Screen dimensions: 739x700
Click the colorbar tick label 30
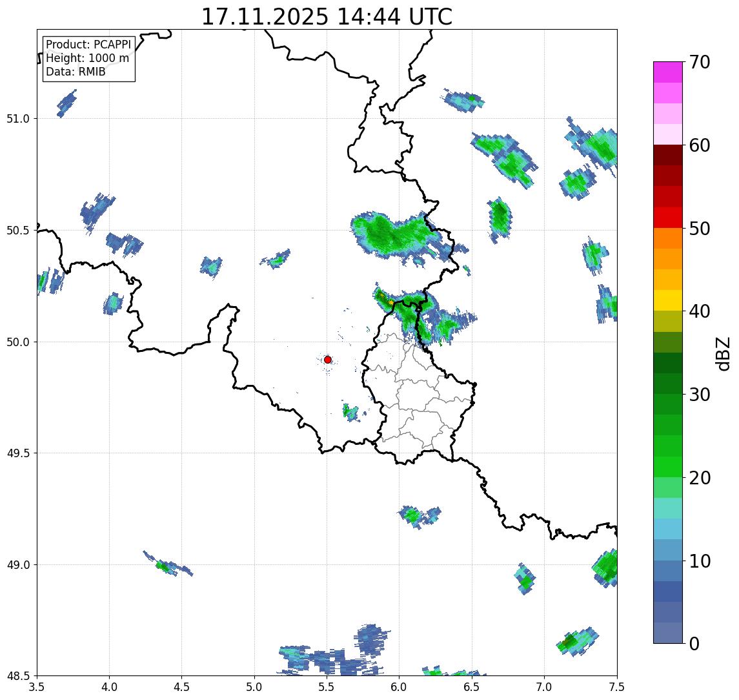click(x=700, y=395)
